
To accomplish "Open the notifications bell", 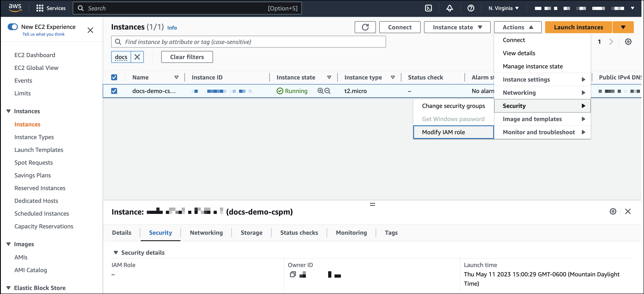I will 449,8.
